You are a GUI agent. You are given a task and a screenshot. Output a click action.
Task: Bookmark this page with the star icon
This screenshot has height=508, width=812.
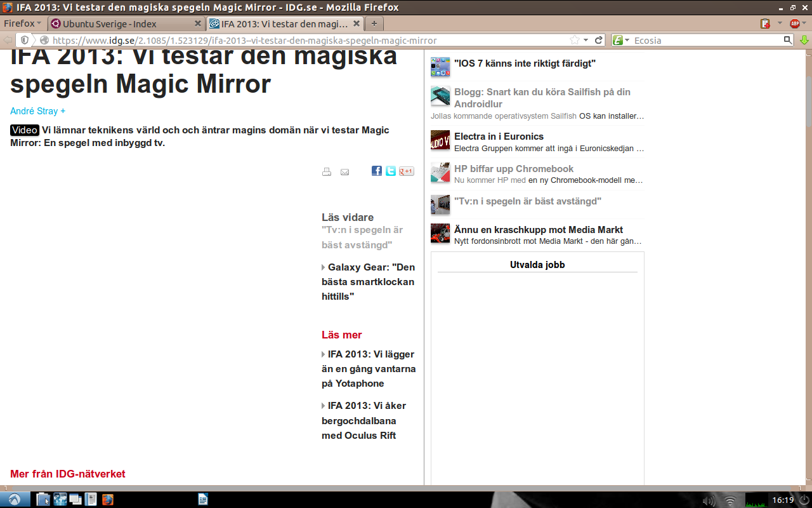575,40
